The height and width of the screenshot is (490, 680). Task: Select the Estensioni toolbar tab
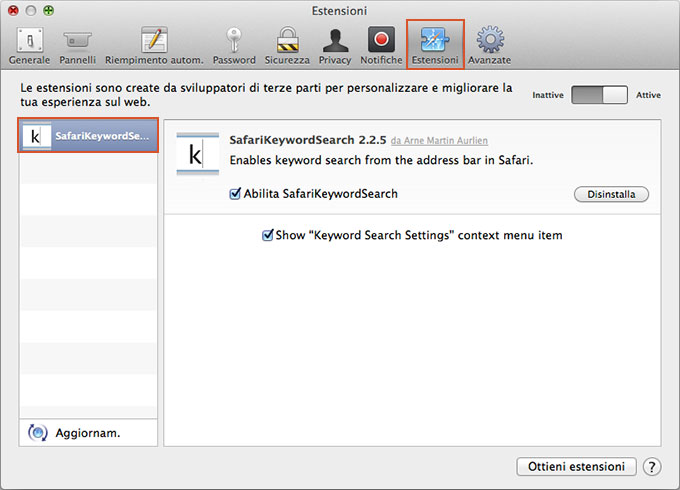(435, 45)
